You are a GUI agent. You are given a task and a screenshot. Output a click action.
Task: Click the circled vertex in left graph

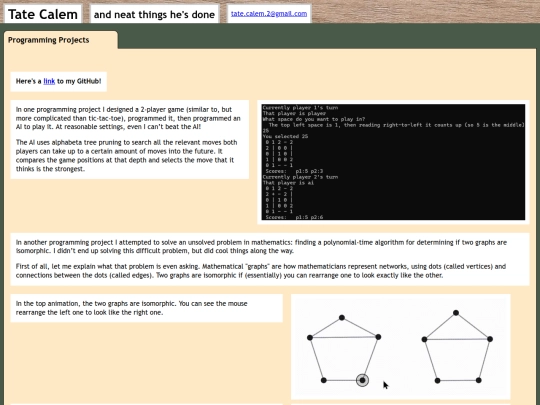pyautogui.click(x=362, y=380)
